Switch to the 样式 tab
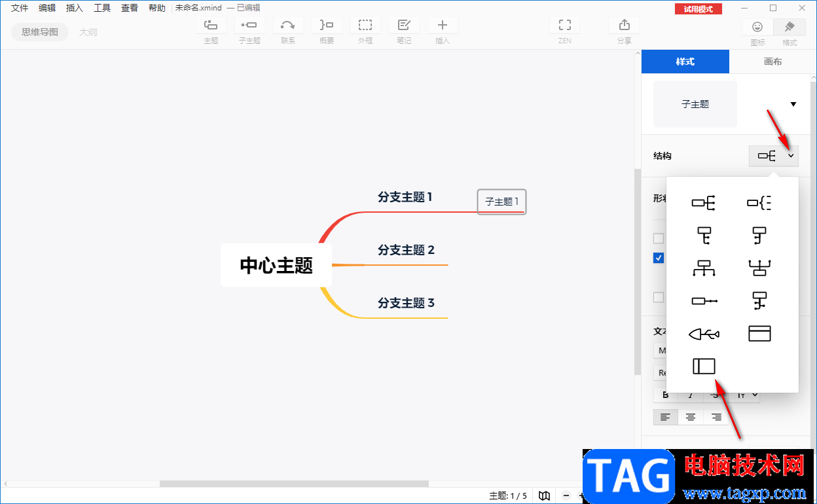 (685, 62)
